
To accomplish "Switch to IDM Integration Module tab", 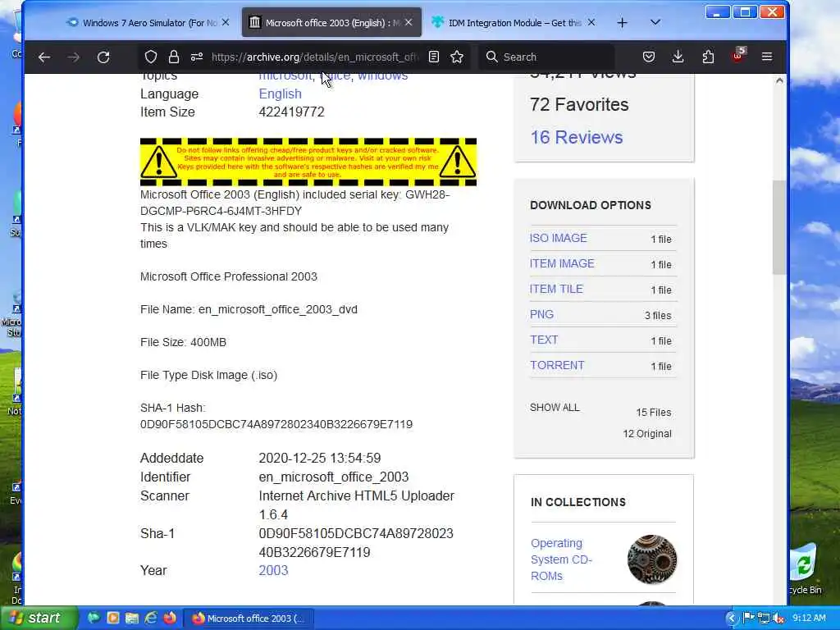I will tap(514, 22).
